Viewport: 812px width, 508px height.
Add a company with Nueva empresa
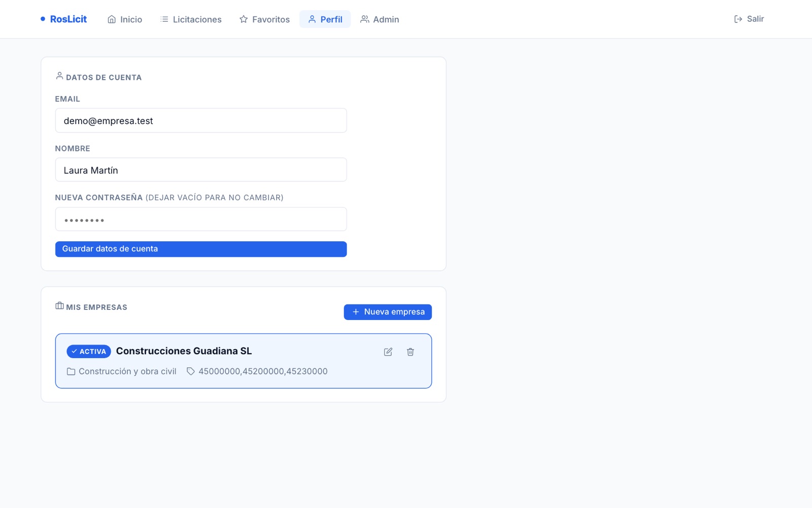388,312
